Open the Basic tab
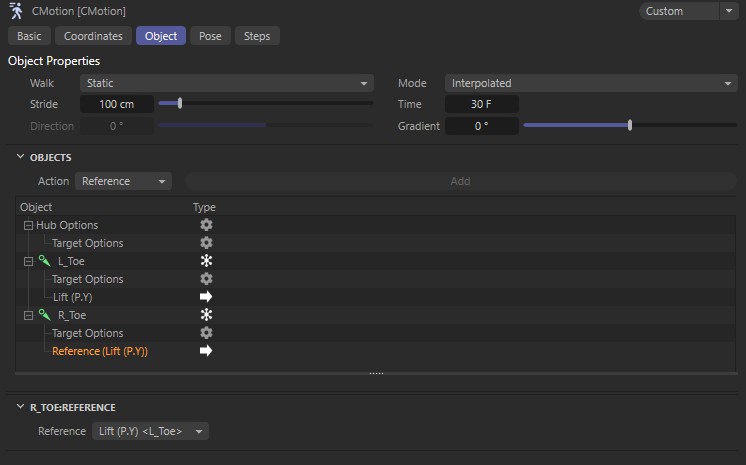The width and height of the screenshot is (746, 465). tap(29, 36)
